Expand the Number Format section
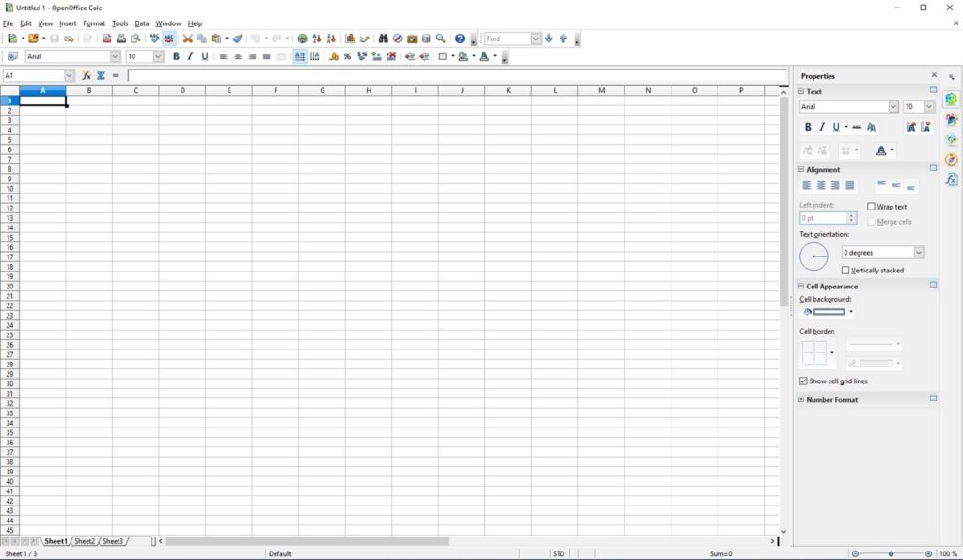Viewport: 963px width, 560px height. pyautogui.click(x=800, y=399)
